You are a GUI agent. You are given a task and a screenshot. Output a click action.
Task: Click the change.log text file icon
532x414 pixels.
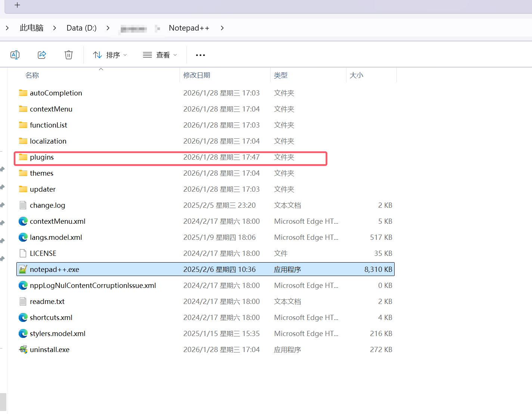click(x=23, y=205)
